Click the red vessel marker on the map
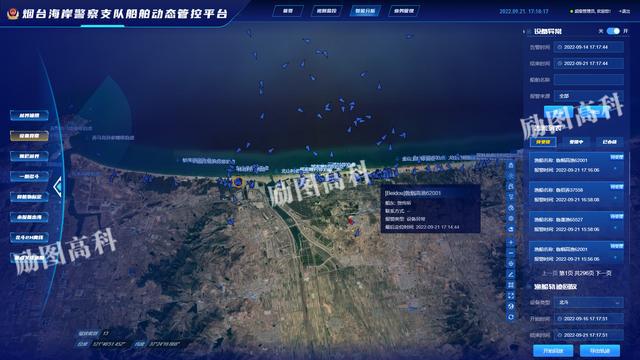Viewport: 640px width, 360px height. 350,221
